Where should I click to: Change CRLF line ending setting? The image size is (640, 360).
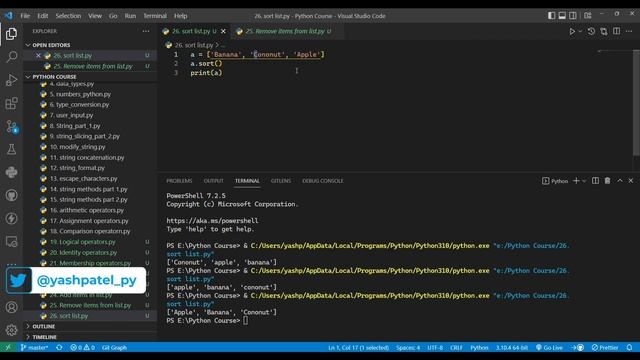click(456, 348)
